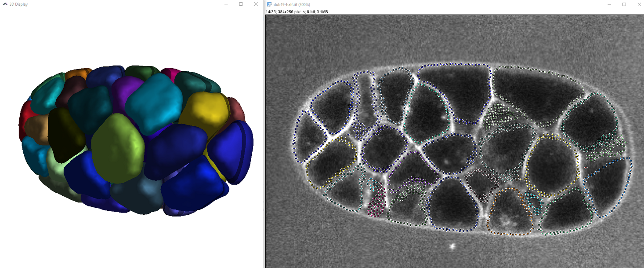Maximize the 3D Display window
Screen dimensions: 644x268
click(241, 4)
